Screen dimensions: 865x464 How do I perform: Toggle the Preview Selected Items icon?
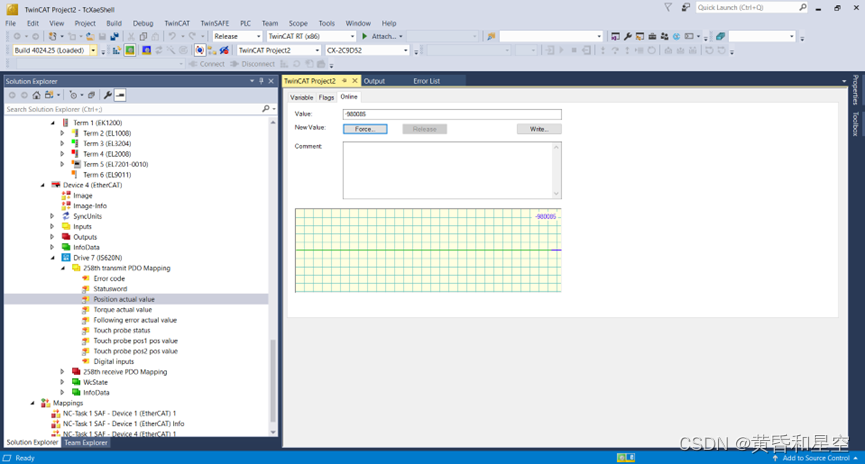pos(120,95)
